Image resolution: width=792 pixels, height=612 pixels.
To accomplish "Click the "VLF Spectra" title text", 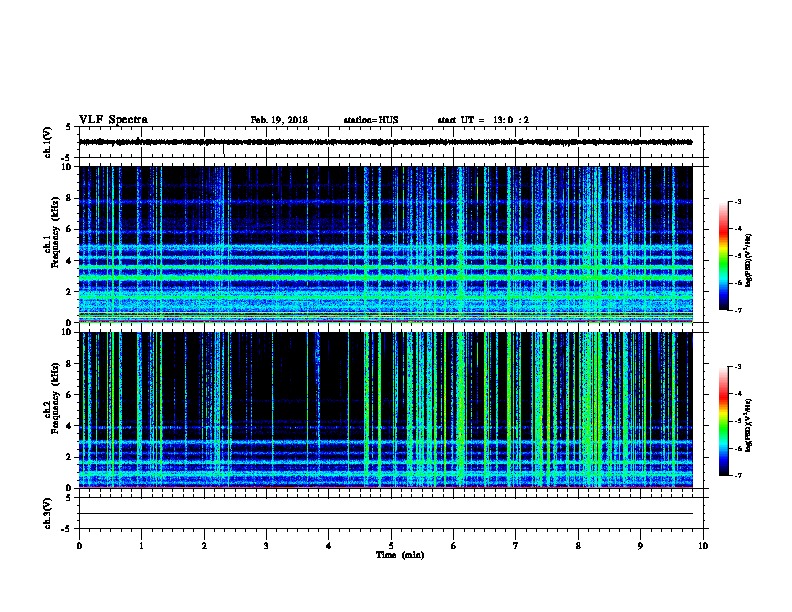I will click(113, 120).
